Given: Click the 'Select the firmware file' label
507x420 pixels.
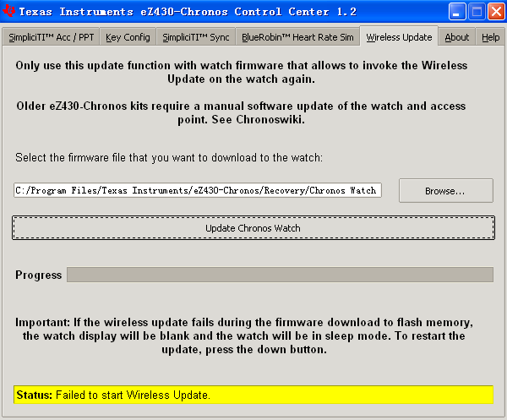Looking at the screenshot, I should (x=169, y=157).
